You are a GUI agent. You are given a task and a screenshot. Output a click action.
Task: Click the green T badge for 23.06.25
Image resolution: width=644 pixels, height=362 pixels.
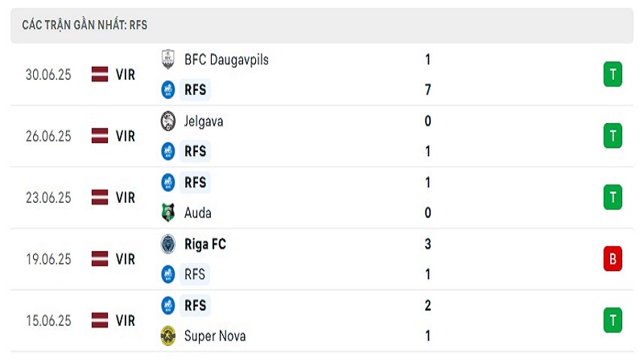(613, 197)
